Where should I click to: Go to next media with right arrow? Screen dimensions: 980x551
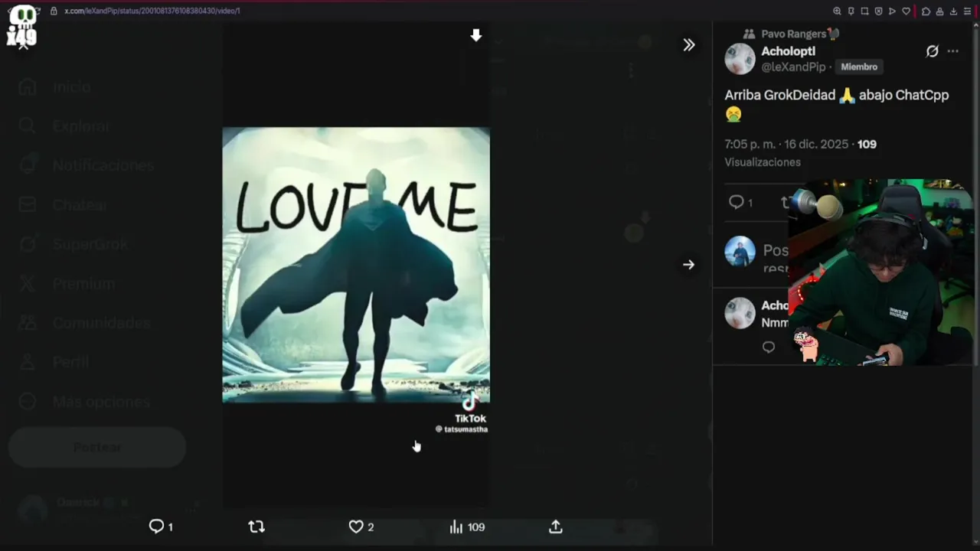point(689,265)
